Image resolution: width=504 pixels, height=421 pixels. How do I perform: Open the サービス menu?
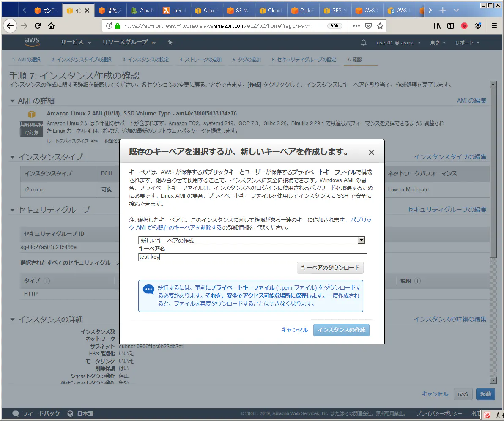[76, 42]
